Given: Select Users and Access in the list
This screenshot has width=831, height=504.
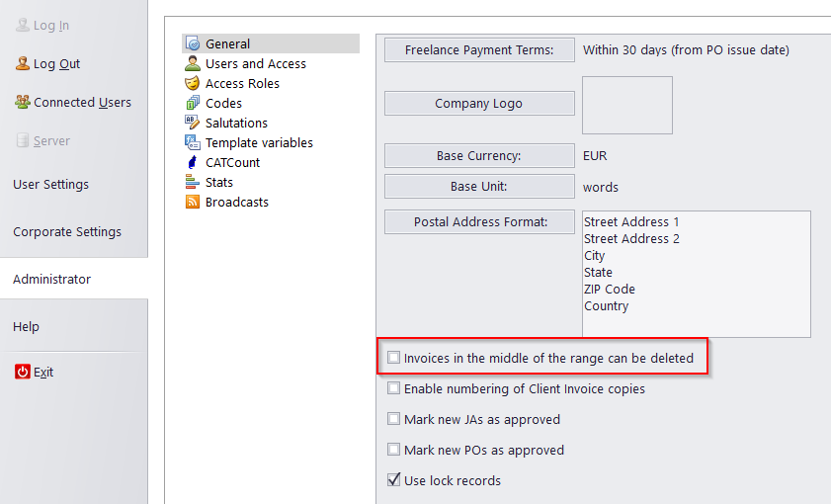Looking at the screenshot, I should (256, 63).
